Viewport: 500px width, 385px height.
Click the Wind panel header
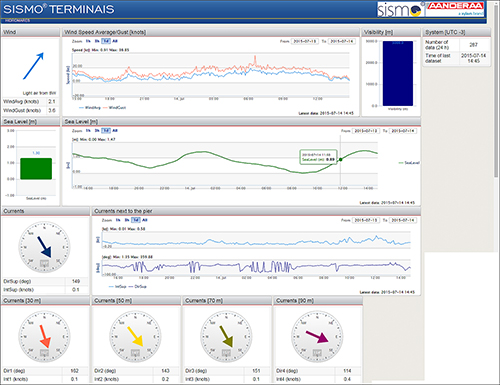coord(31,32)
